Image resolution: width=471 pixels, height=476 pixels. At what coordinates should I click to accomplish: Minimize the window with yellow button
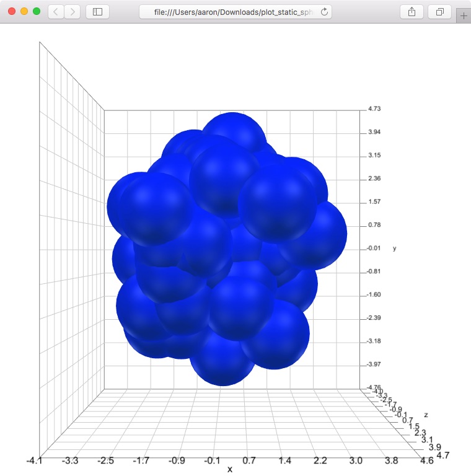(x=24, y=12)
